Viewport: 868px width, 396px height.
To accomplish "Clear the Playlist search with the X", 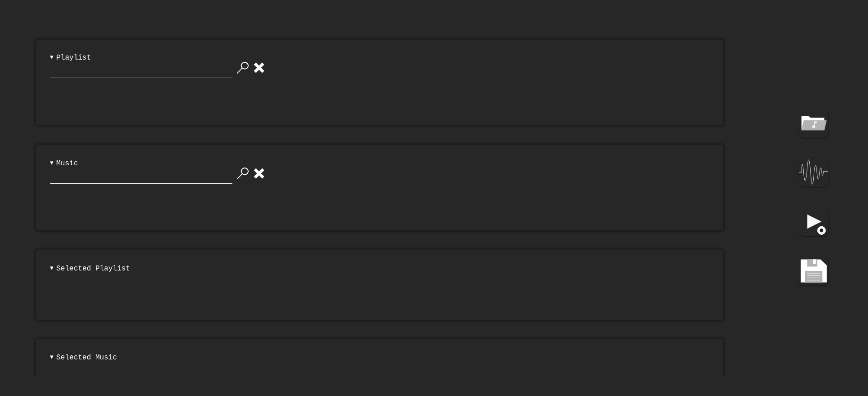I will [259, 68].
